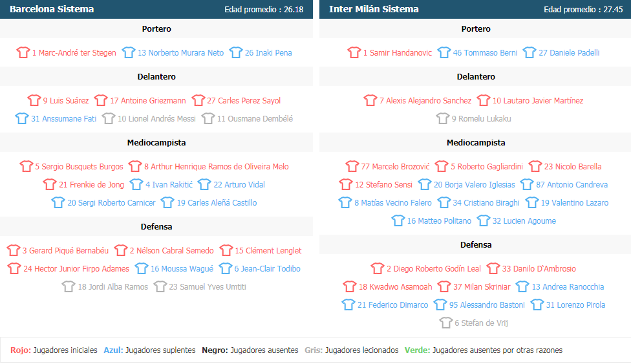The height and width of the screenshot is (364, 631).
Task: Click the blue jersey icon next to Norberto Murara Neto
Action: point(129,53)
